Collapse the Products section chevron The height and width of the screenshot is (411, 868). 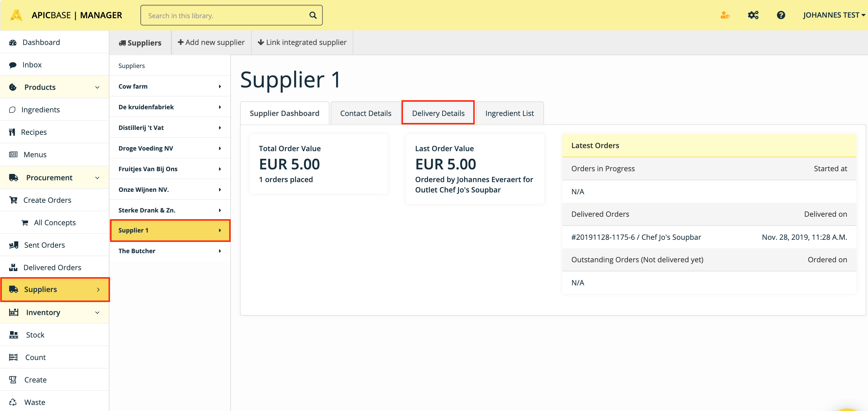point(97,87)
